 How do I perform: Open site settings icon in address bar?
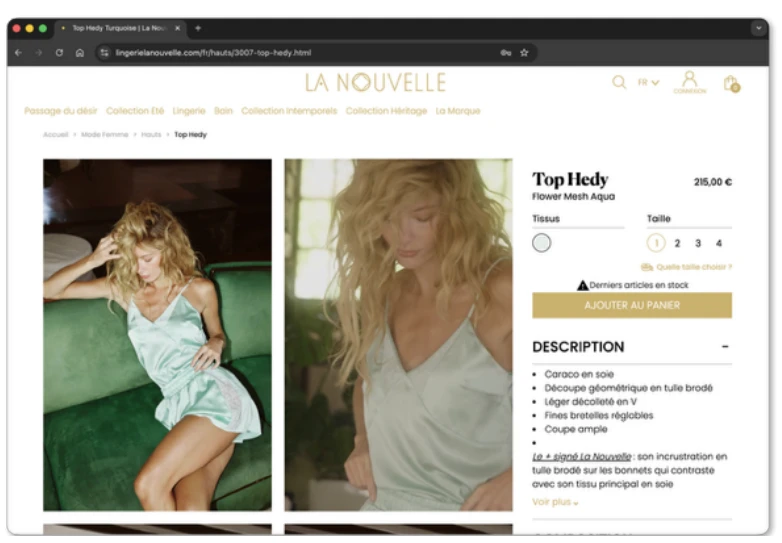(x=104, y=52)
